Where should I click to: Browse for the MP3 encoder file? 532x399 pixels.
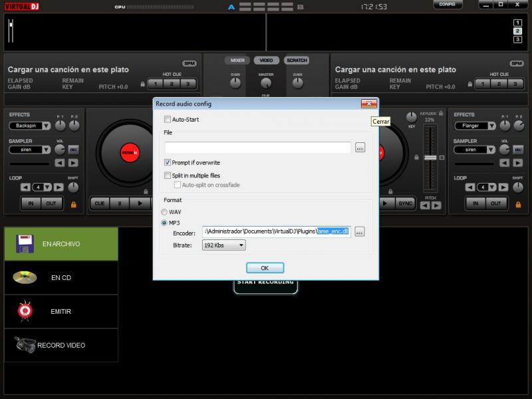[360, 231]
